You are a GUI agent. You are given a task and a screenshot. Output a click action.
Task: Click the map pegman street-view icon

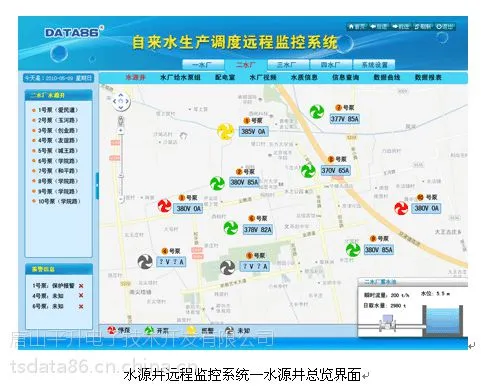pos(121,121)
